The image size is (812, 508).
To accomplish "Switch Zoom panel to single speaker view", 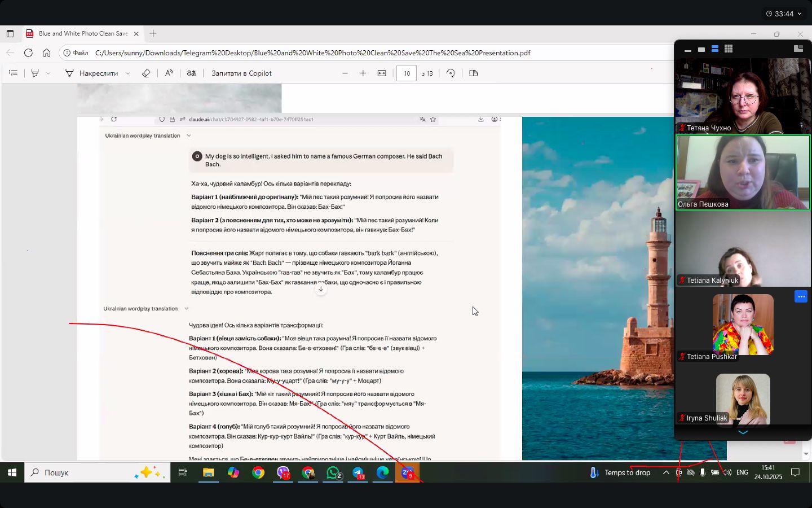I will (x=701, y=49).
